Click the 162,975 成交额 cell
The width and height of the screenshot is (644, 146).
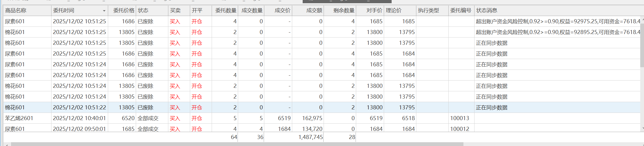(x=312, y=118)
